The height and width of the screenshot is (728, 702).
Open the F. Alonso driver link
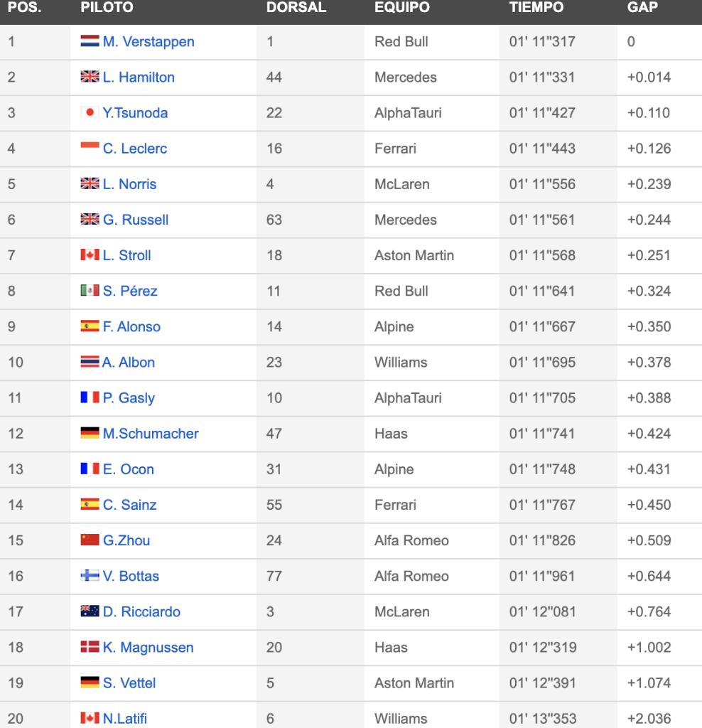pyautogui.click(x=131, y=326)
